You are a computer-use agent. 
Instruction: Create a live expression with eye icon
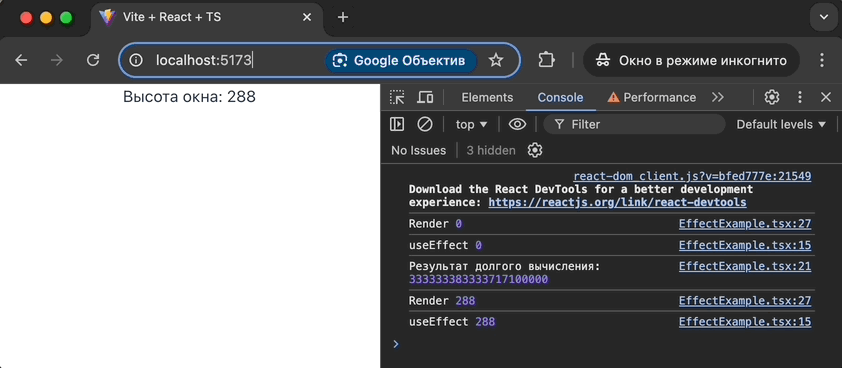tap(517, 125)
